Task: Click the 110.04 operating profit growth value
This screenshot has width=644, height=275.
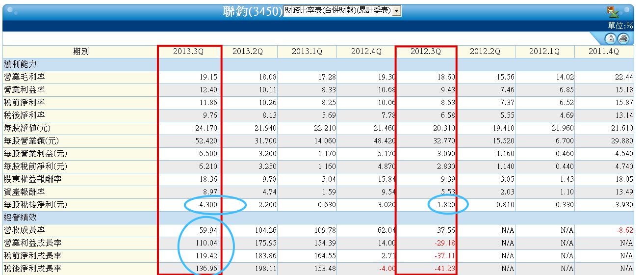Action: 206,243
